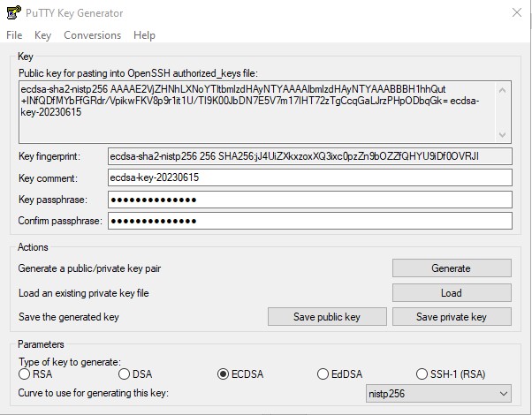The height and width of the screenshot is (415, 532).
Task: Click Save private key button
Action: 452,317
